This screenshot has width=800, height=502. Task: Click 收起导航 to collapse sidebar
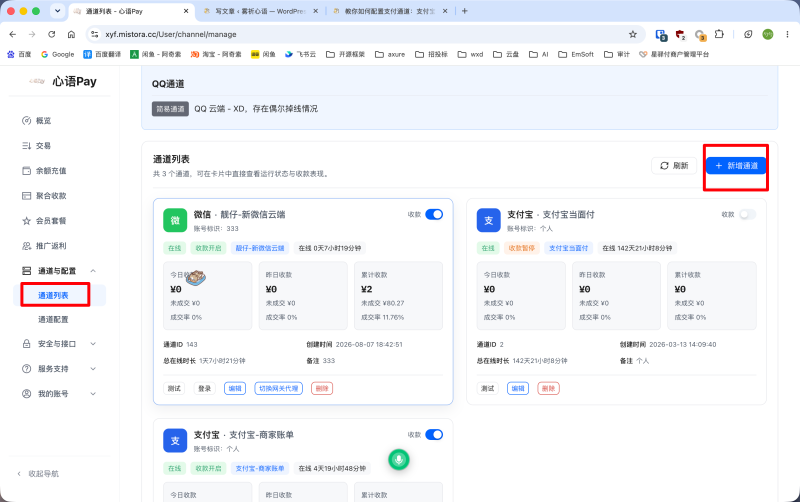pos(38,473)
